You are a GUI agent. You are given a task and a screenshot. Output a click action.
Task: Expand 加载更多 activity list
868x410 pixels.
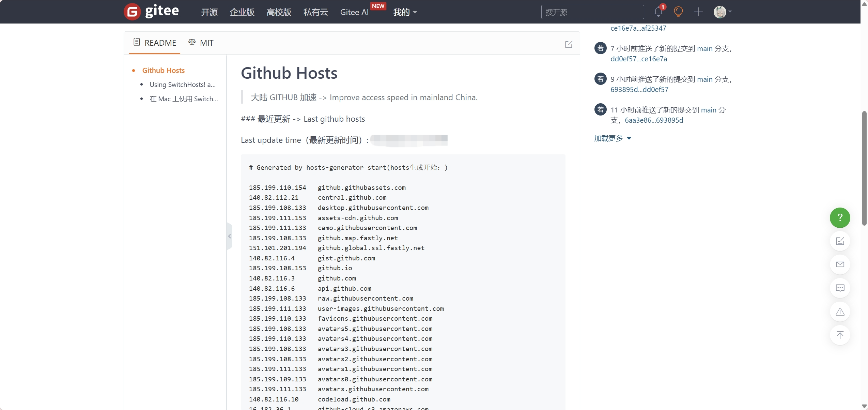pyautogui.click(x=613, y=138)
